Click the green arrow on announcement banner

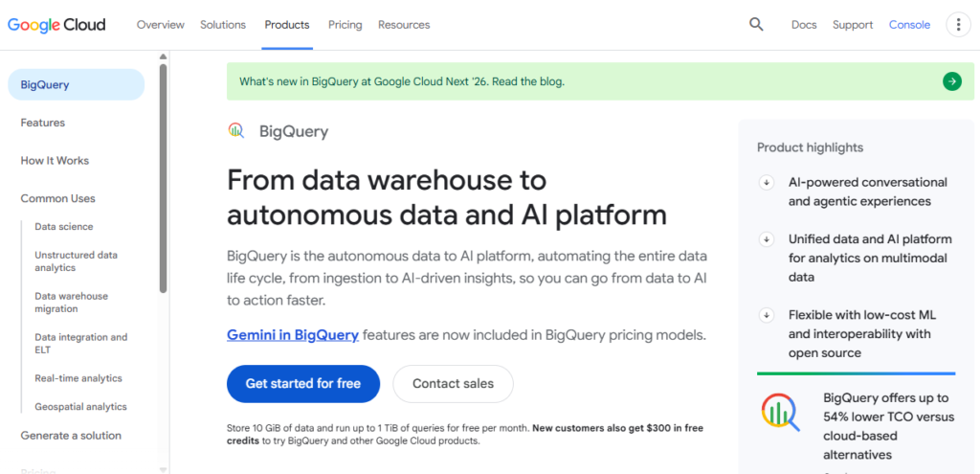(x=952, y=81)
